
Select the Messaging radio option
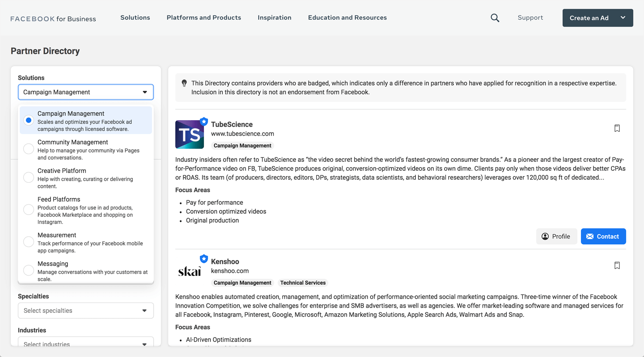[x=29, y=270]
